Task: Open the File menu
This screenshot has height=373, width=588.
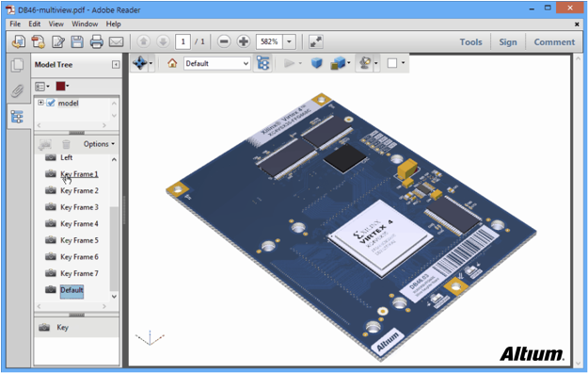Action: 15,24
